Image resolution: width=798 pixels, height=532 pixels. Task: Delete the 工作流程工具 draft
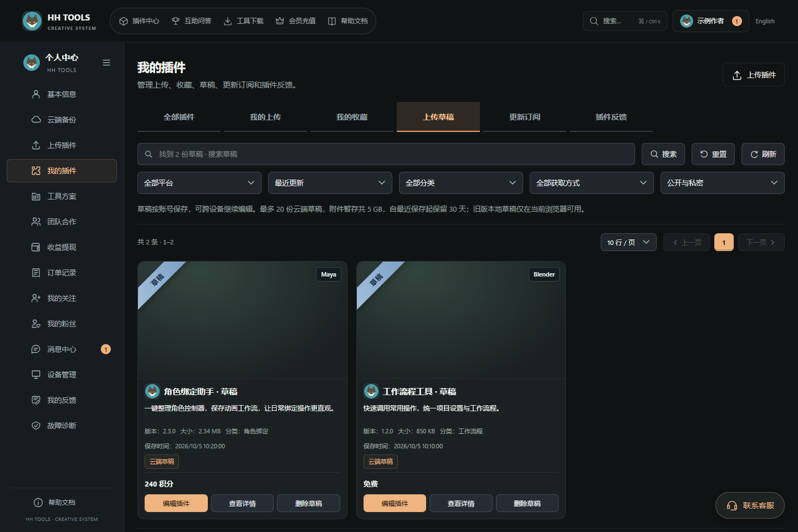[527, 503]
